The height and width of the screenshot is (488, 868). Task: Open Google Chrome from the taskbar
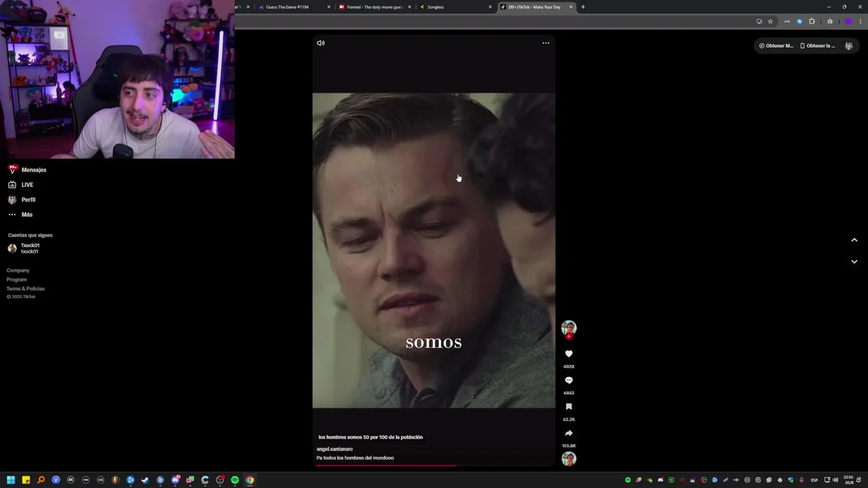(x=250, y=480)
